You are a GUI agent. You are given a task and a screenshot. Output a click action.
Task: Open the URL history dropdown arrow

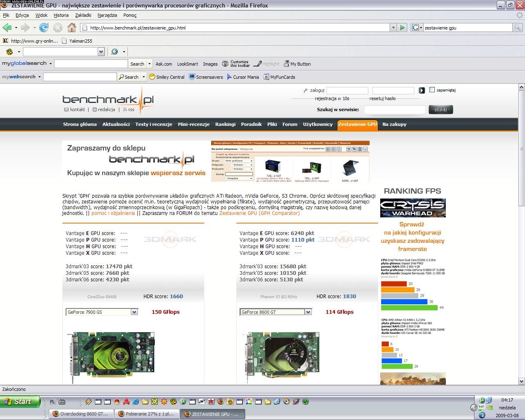point(393,27)
